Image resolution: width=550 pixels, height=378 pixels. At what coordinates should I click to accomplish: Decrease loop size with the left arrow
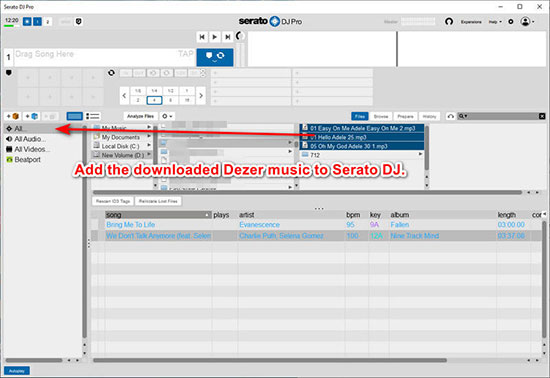(x=124, y=95)
